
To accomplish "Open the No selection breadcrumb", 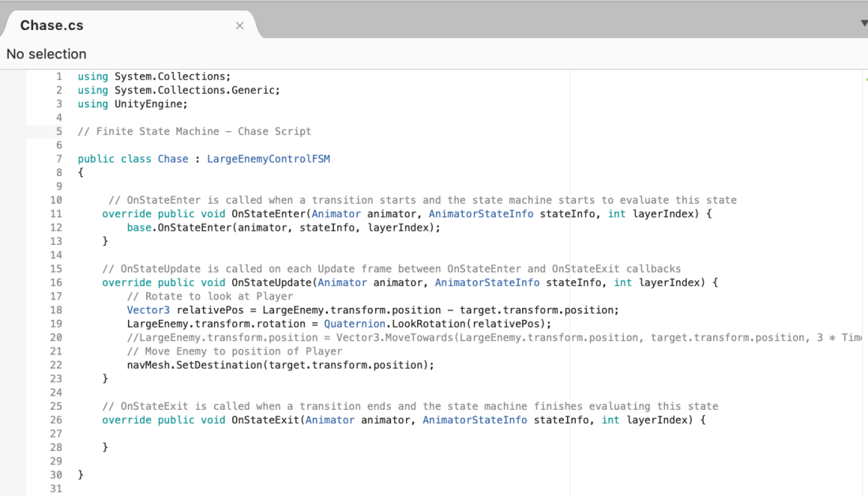I will coord(47,54).
